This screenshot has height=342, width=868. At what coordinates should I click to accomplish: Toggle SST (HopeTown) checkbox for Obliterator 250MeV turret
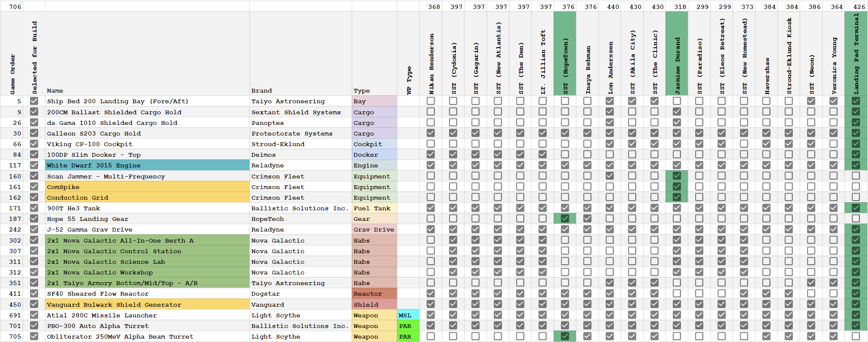click(565, 336)
